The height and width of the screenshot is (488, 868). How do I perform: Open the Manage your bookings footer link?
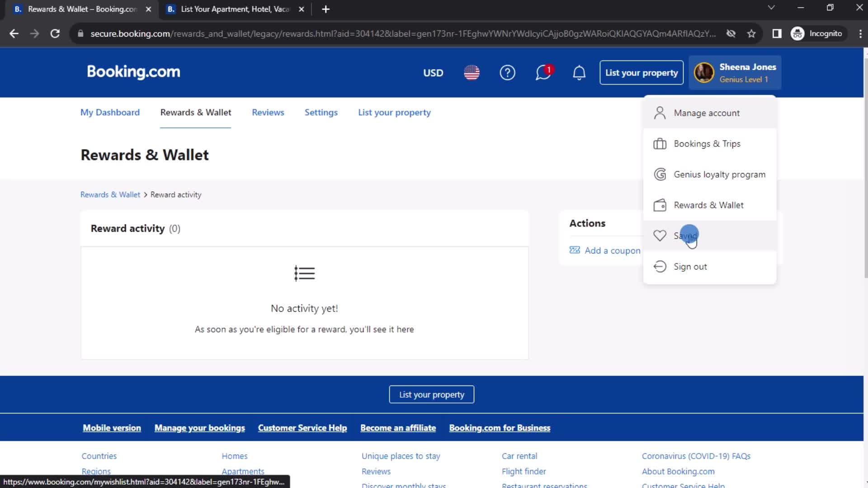(x=200, y=428)
